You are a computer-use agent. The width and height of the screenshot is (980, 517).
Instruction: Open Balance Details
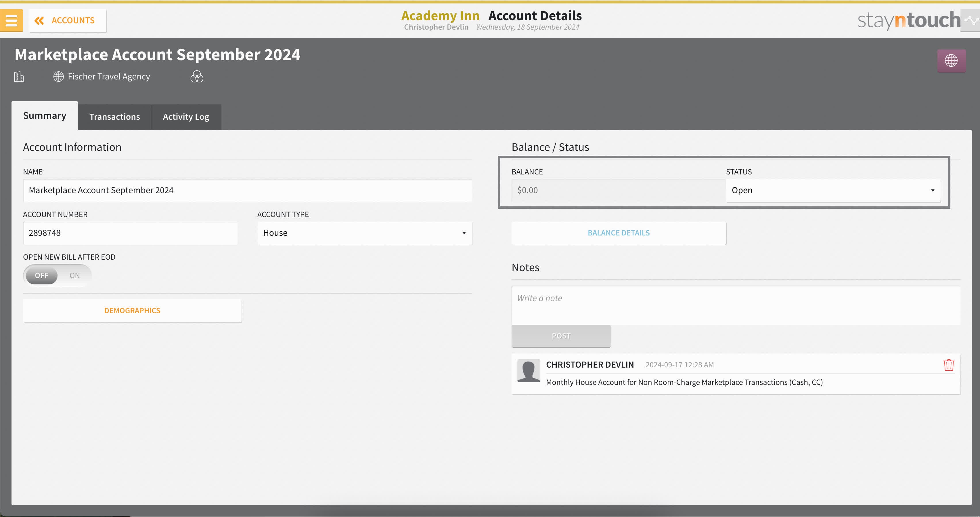click(x=618, y=233)
